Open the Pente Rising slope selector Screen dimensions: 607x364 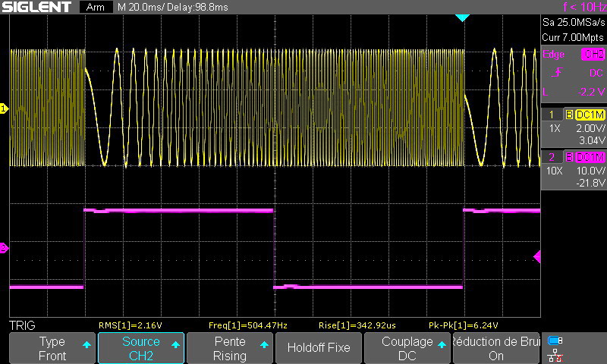coord(230,348)
